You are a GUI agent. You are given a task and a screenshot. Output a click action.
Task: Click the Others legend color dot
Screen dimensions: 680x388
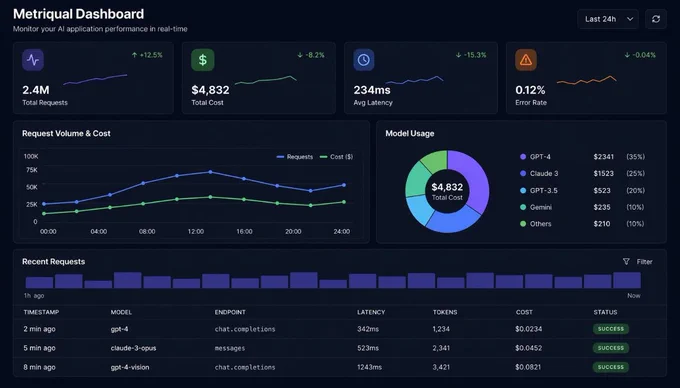(523, 224)
